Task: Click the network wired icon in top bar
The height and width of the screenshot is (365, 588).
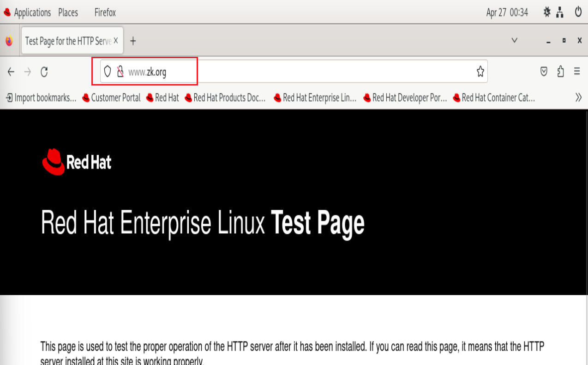Action: pos(560,12)
